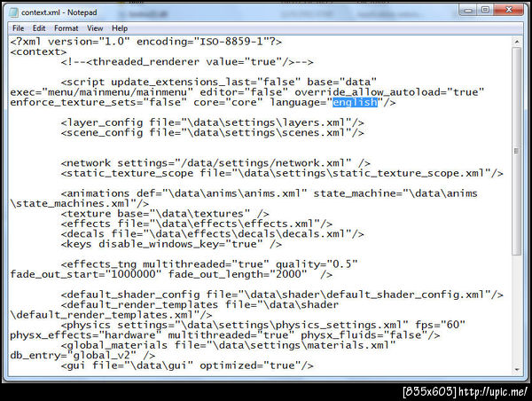
Task: Click the texture base line
Action: point(165,214)
